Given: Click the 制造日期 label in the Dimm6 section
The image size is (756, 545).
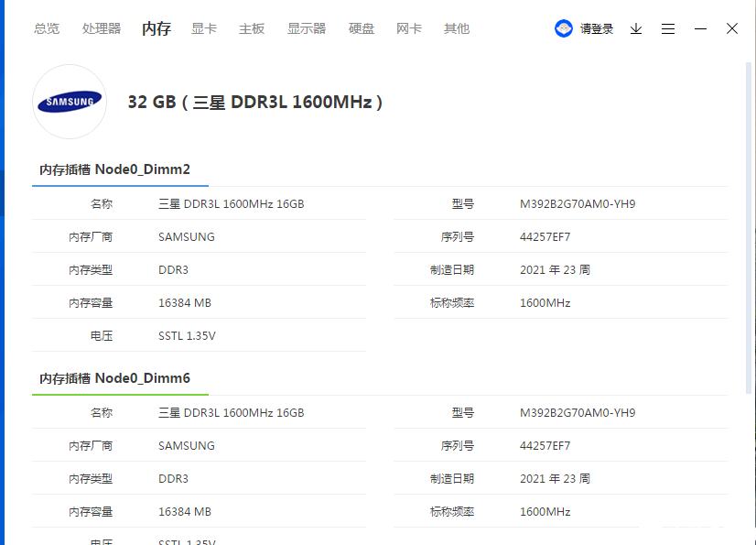Looking at the screenshot, I should (x=452, y=478).
